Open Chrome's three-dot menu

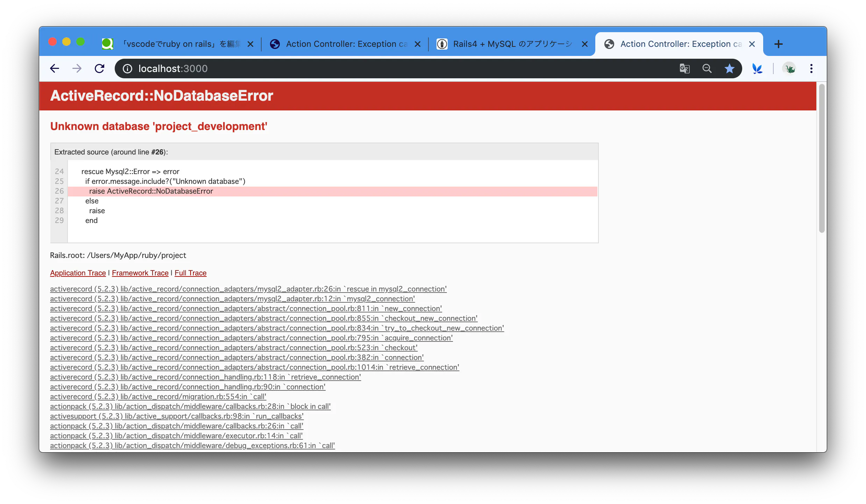click(811, 69)
